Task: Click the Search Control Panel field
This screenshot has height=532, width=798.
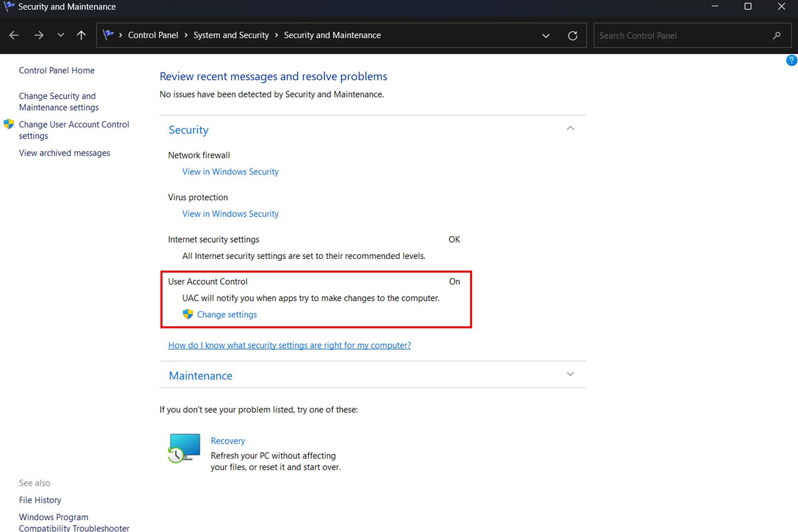Action: pyautogui.click(x=692, y=36)
